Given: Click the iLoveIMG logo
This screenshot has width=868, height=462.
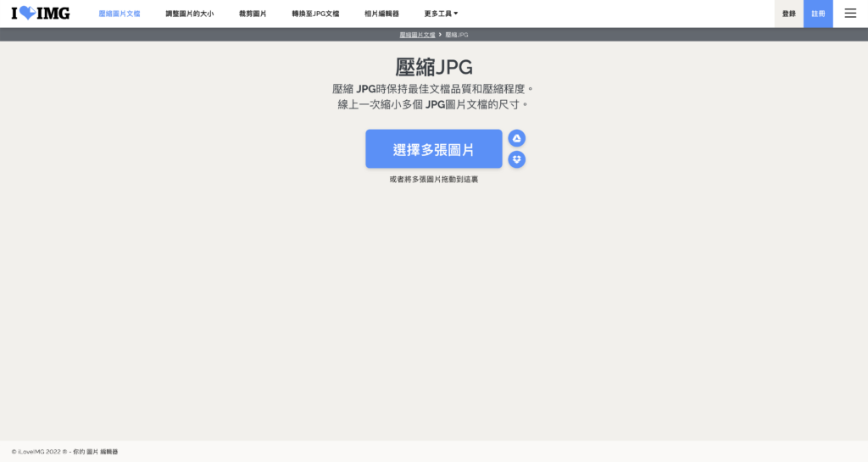Looking at the screenshot, I should coord(41,14).
